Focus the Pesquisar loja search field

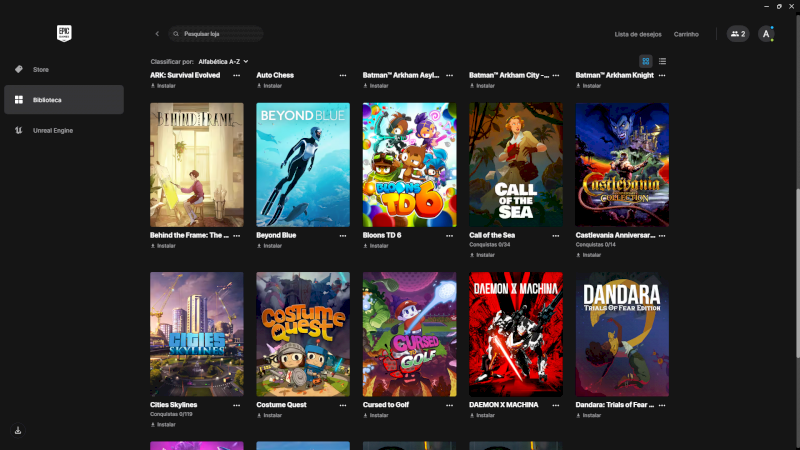coord(218,34)
